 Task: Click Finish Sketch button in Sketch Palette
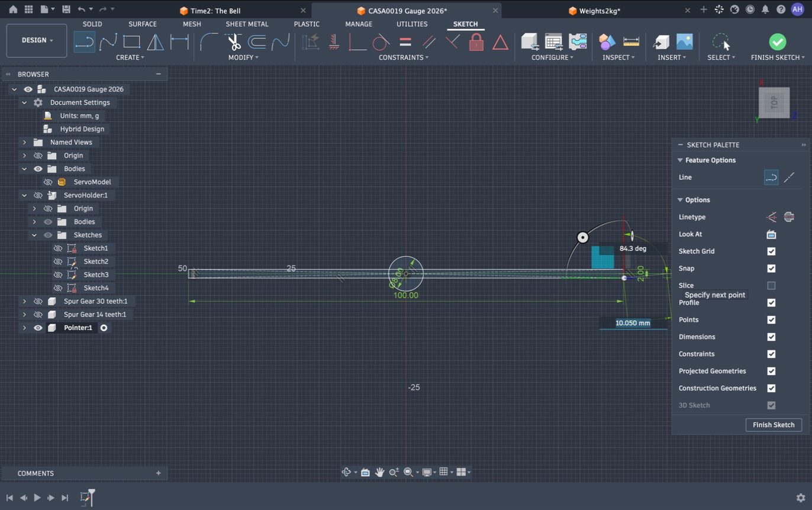tap(774, 425)
